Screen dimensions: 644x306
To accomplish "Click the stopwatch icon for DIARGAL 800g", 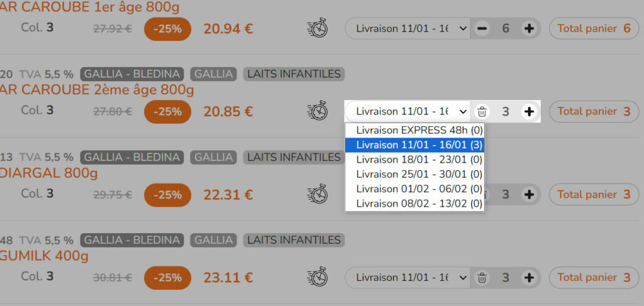I will [x=318, y=194].
